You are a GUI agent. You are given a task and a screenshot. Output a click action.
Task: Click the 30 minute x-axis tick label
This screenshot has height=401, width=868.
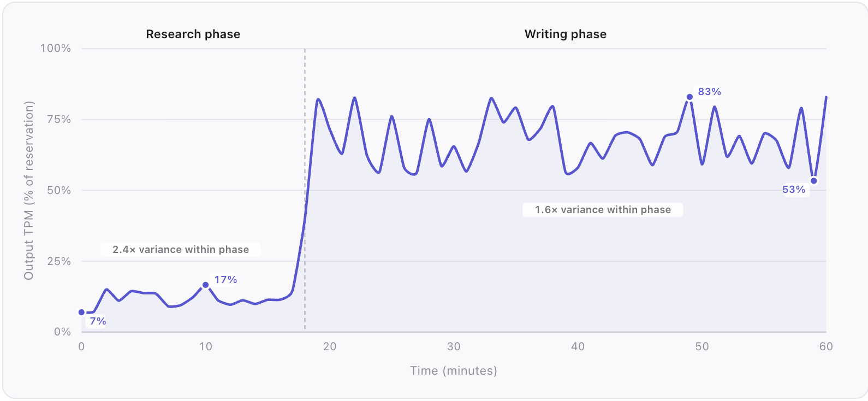[454, 346]
